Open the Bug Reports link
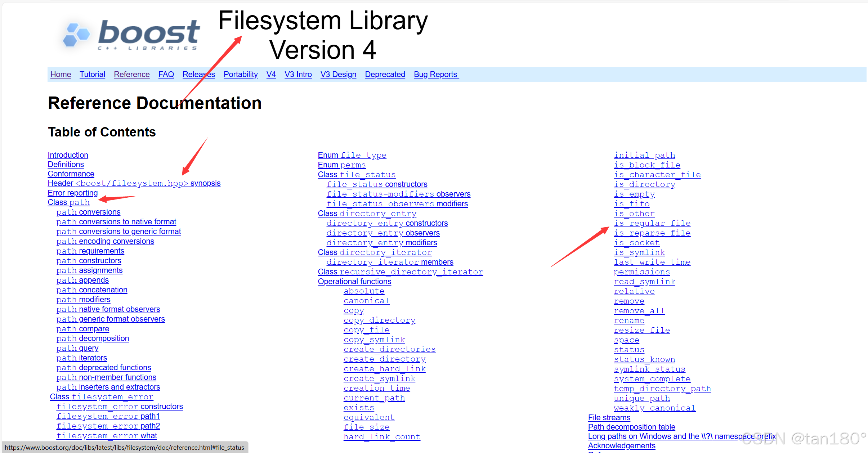The image size is (868, 453). [x=436, y=75]
